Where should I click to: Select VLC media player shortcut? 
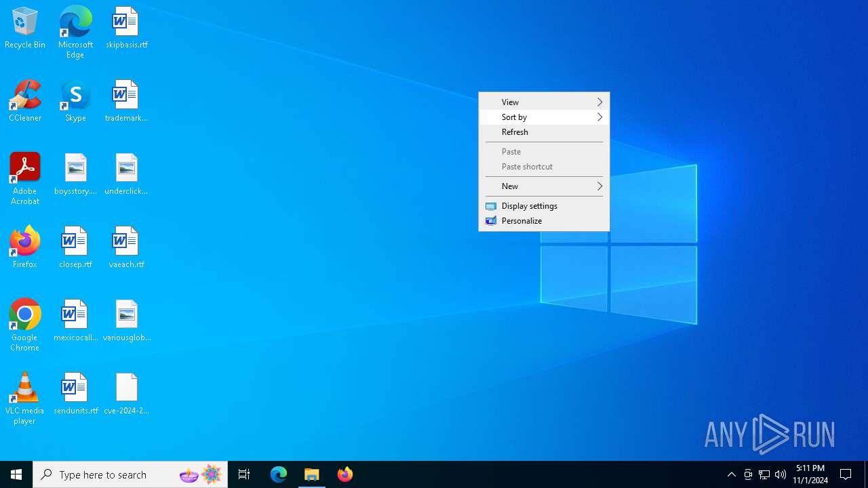click(x=25, y=399)
